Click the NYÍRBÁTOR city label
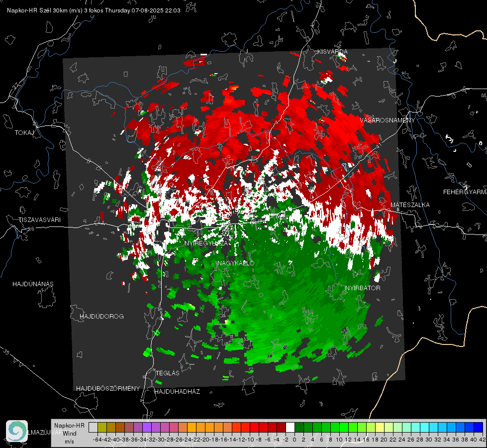The image size is (487, 448). 363,288
